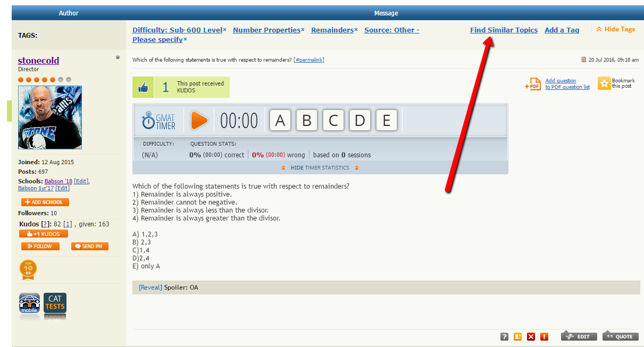Click the red exclamation mark report icon
The height and width of the screenshot is (347, 644).
pos(544,336)
